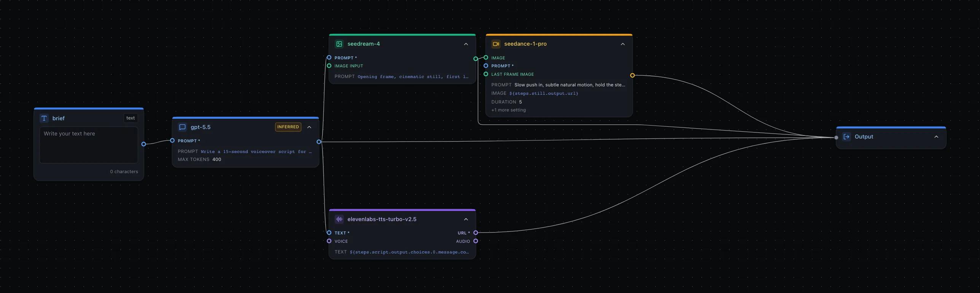Click 'Write a 15-second voiceover script' prompt
This screenshot has height=293, width=980.
256,151
